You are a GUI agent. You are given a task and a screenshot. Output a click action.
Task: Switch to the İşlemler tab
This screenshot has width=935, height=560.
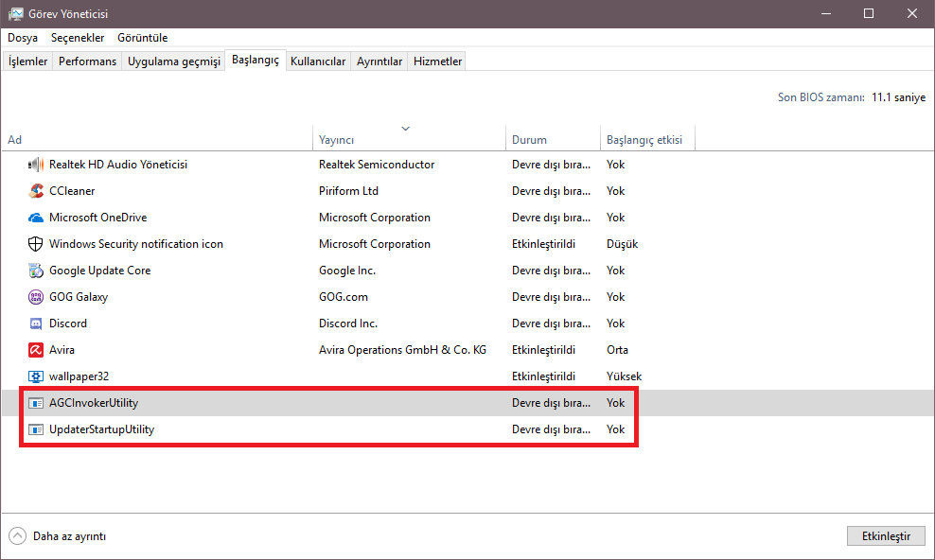(x=28, y=61)
